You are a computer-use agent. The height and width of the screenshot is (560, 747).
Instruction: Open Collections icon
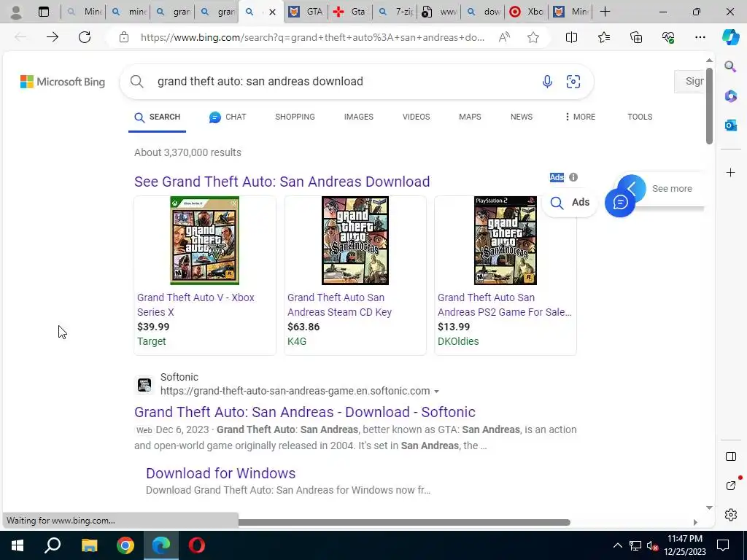636,37
